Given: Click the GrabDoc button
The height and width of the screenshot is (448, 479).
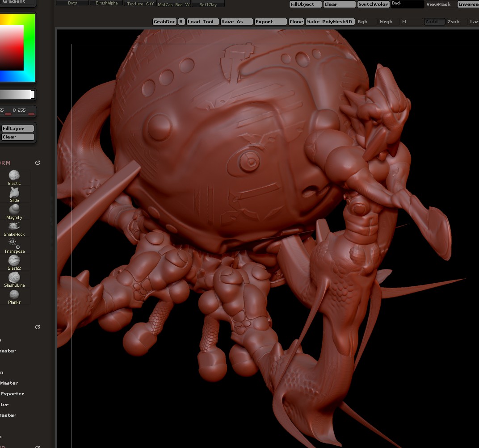Looking at the screenshot, I should (164, 22).
